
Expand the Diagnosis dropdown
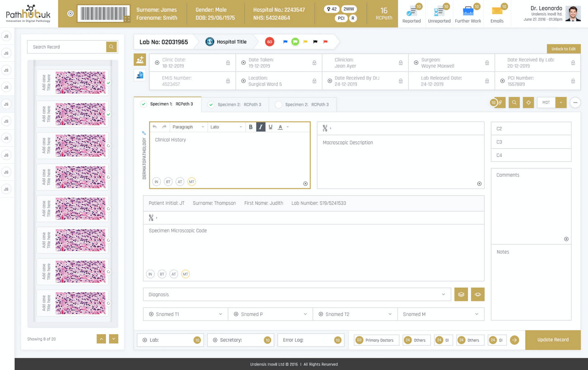point(443,294)
